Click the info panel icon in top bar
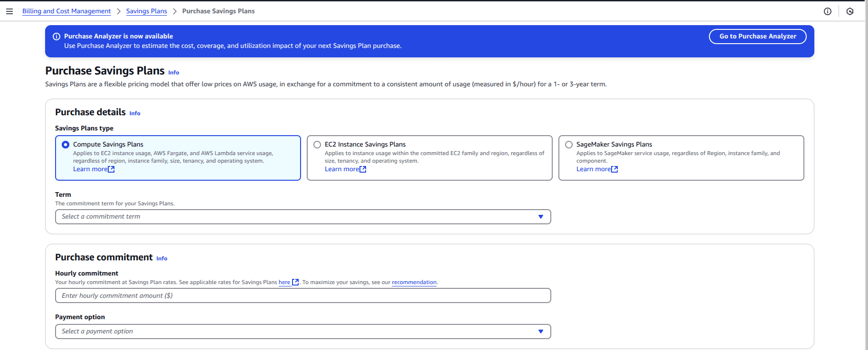This screenshot has height=350, width=868. point(828,11)
